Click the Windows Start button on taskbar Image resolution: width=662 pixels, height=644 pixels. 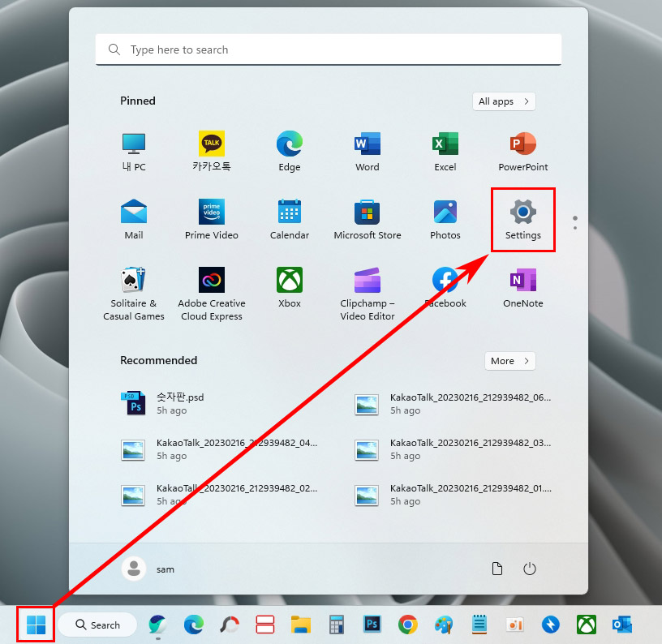36,625
